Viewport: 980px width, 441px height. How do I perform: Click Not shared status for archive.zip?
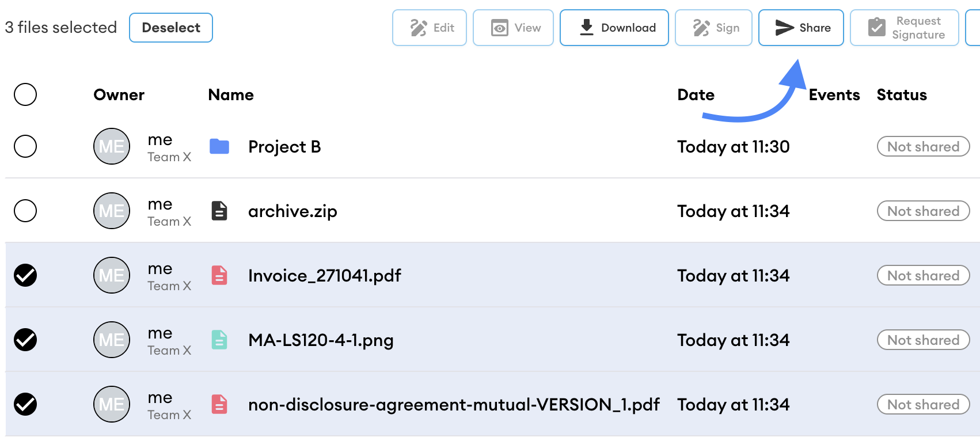click(x=924, y=211)
